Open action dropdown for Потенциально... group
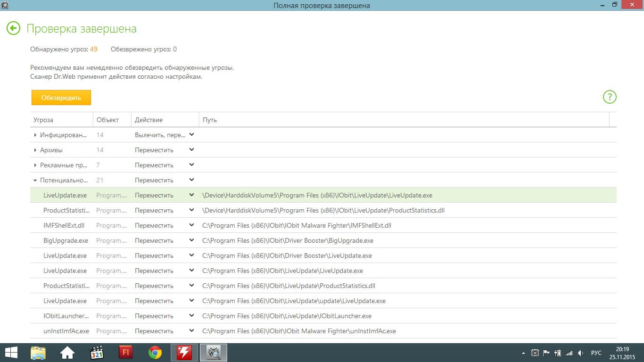This screenshot has height=362, width=644. tap(191, 180)
